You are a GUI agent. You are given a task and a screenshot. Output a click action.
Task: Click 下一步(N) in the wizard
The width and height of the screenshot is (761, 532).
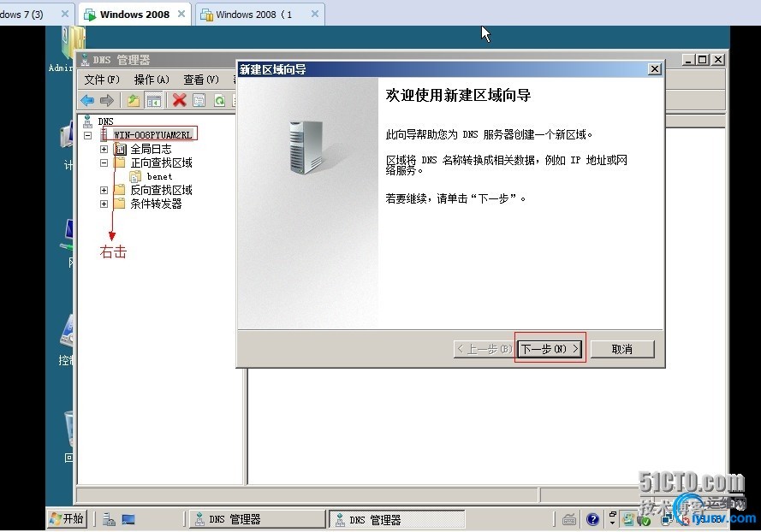tap(550, 349)
